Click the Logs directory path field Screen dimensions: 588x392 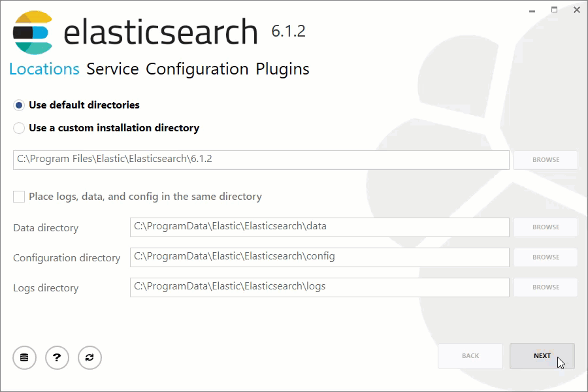[319, 287]
